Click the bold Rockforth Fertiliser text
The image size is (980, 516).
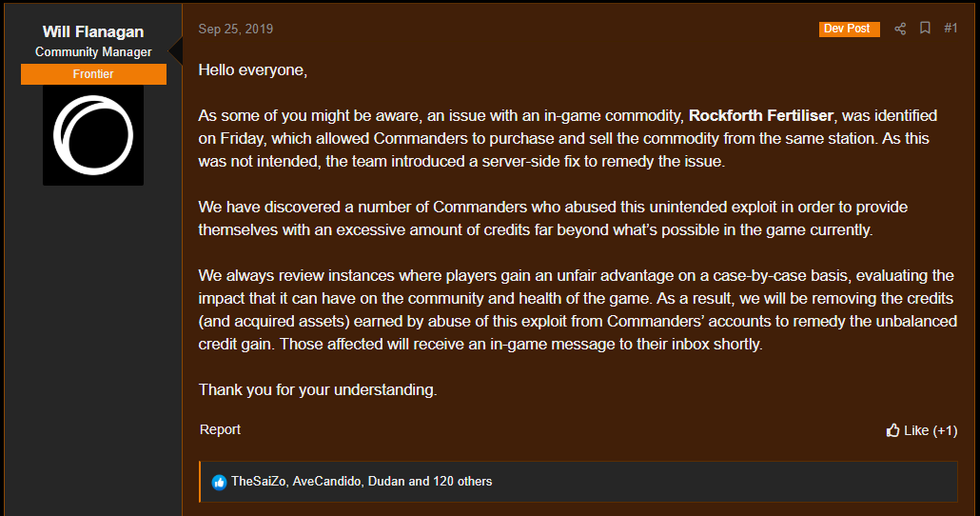[760, 116]
